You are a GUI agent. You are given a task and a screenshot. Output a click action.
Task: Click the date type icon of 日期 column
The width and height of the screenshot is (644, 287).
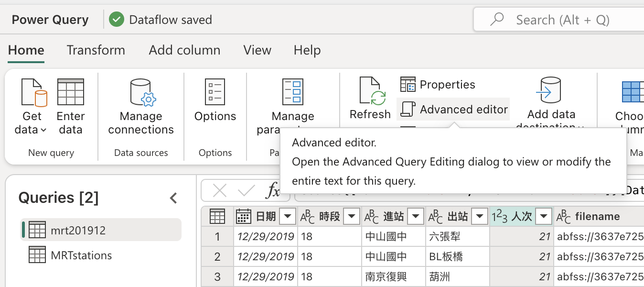(x=244, y=217)
